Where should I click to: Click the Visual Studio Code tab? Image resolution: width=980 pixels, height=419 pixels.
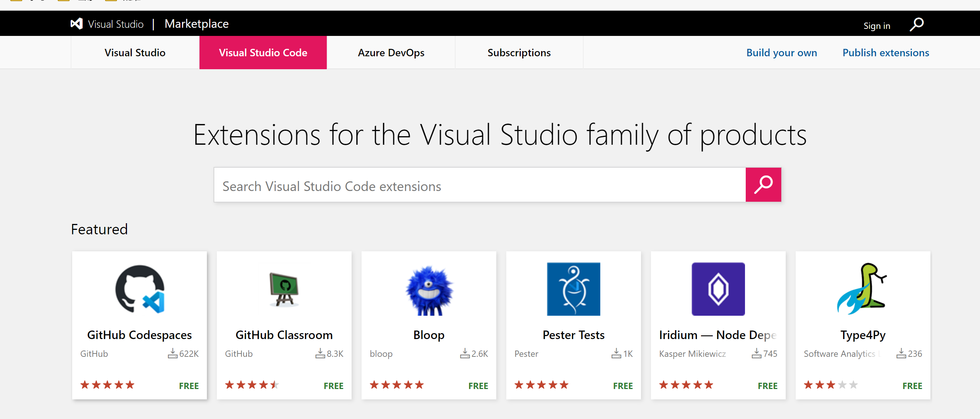(263, 53)
